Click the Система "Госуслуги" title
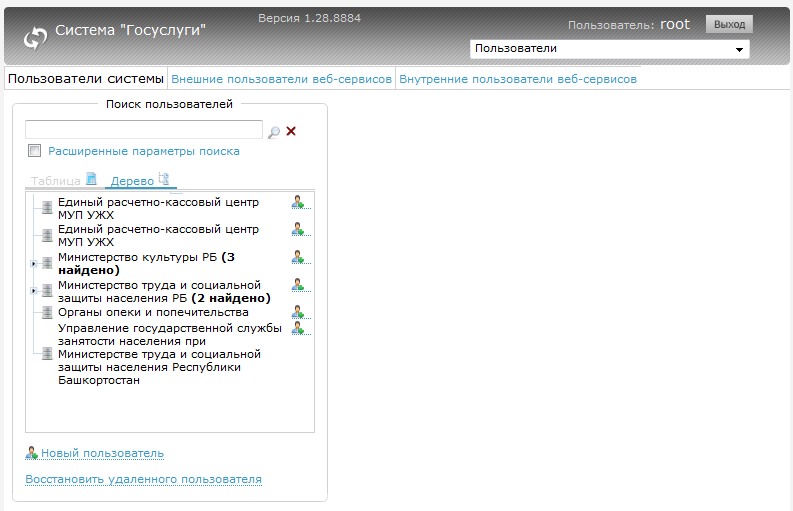Image resolution: width=793 pixels, height=511 pixels. [130, 30]
